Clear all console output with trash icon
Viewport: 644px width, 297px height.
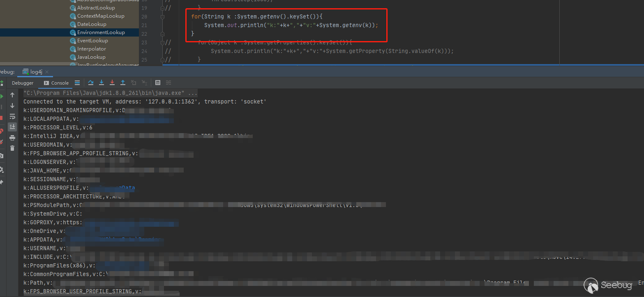coord(12,148)
